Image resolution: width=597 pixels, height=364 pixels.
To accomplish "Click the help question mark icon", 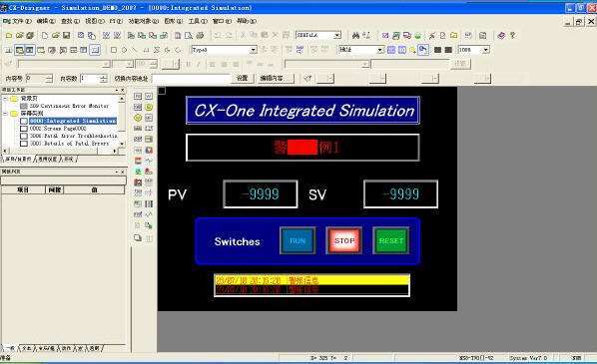I will click(513, 35).
